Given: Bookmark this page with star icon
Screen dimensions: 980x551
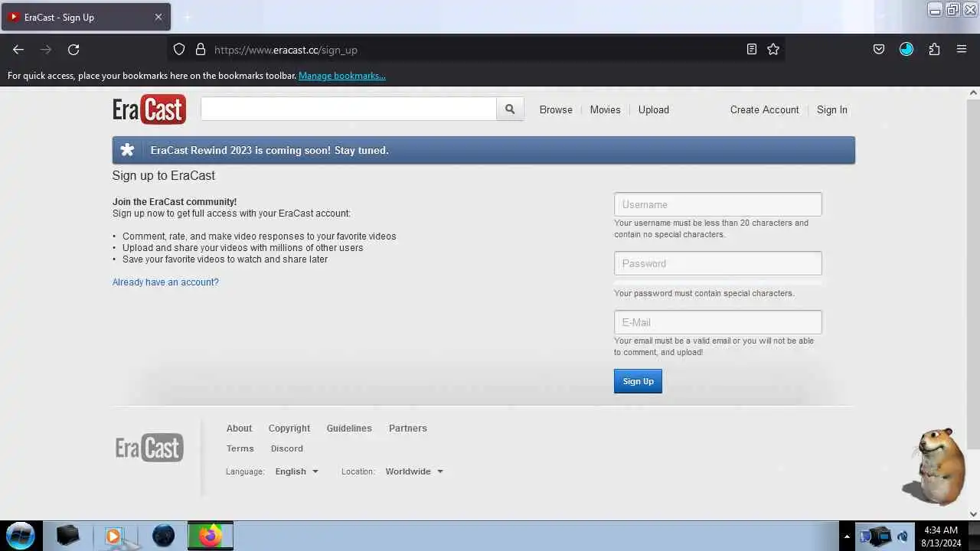Looking at the screenshot, I should pyautogui.click(x=773, y=50).
